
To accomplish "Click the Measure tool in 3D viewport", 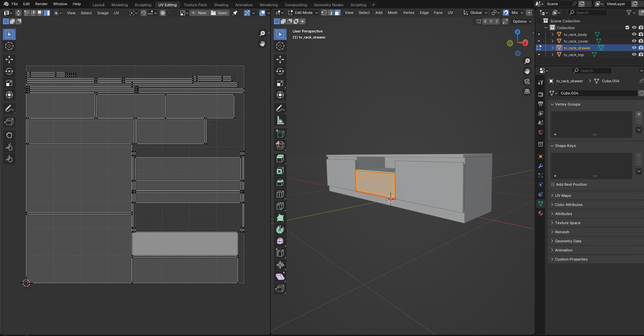I will pyautogui.click(x=280, y=121).
